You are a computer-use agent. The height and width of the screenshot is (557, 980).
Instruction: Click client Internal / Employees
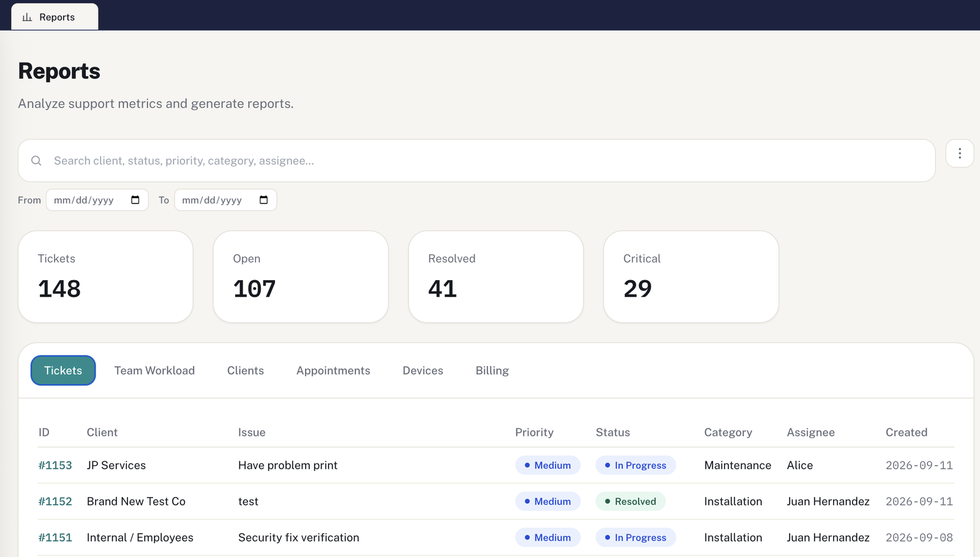140,537
